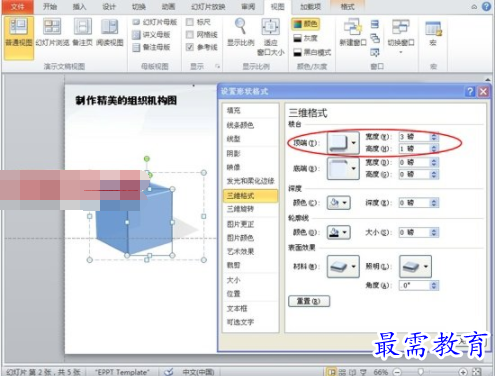Open Slide Sorter view (幻灯片浏览)

tap(52, 33)
